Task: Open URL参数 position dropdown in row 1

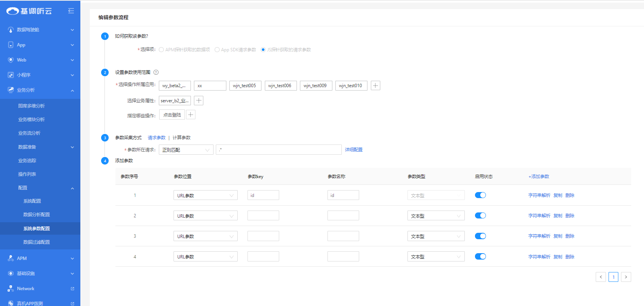Action: tap(206, 195)
